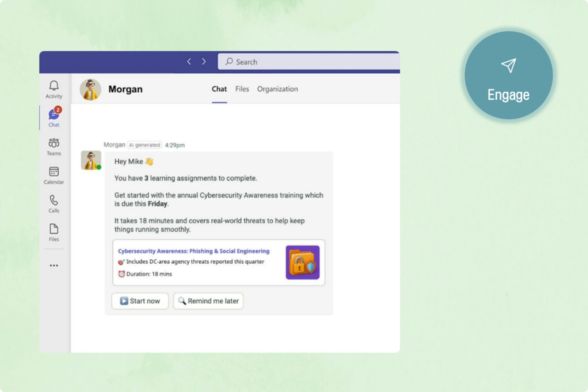Switch to the Organization tab
The width and height of the screenshot is (588, 392).
point(277,89)
